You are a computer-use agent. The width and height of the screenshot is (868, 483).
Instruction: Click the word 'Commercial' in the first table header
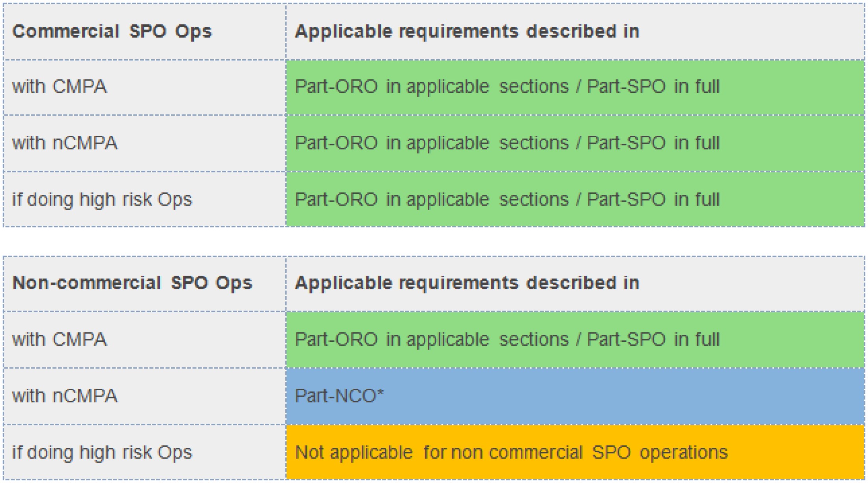66,31
